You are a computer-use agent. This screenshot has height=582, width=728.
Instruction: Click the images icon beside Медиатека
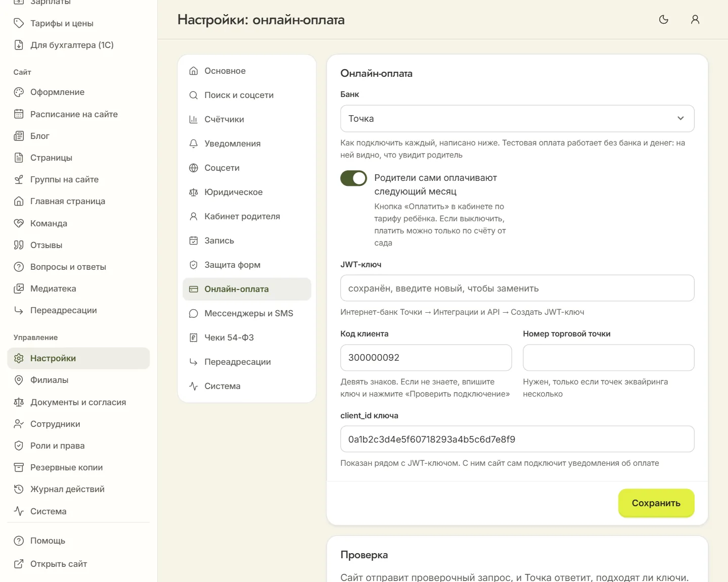pos(19,288)
